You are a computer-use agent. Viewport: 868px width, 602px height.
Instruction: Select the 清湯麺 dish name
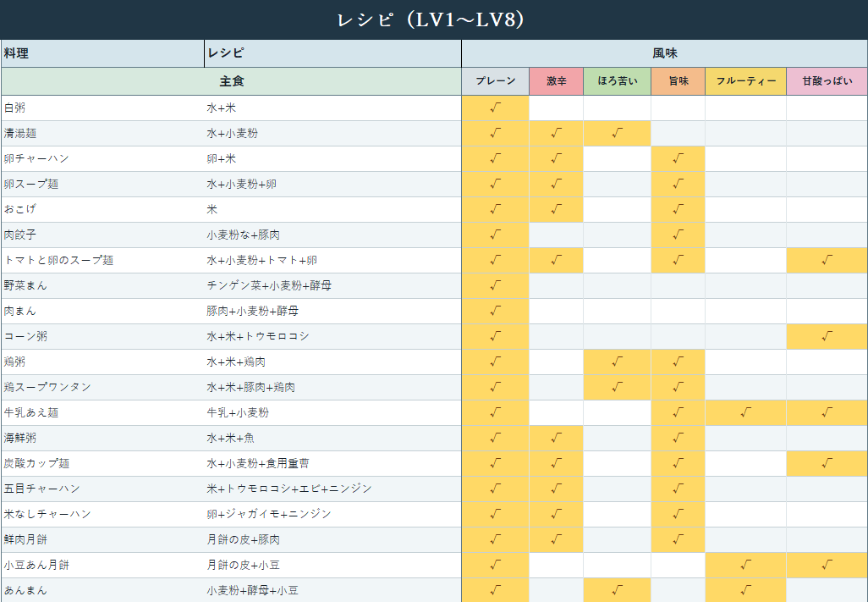click(x=20, y=134)
